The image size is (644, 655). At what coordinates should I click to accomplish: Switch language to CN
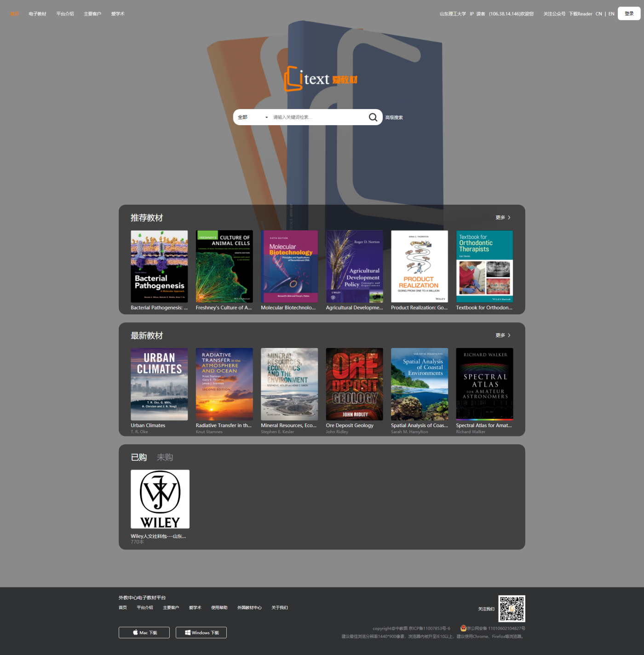598,14
